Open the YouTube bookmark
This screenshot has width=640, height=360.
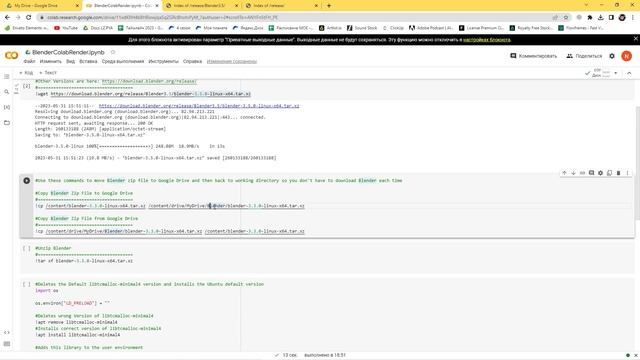coord(66,28)
